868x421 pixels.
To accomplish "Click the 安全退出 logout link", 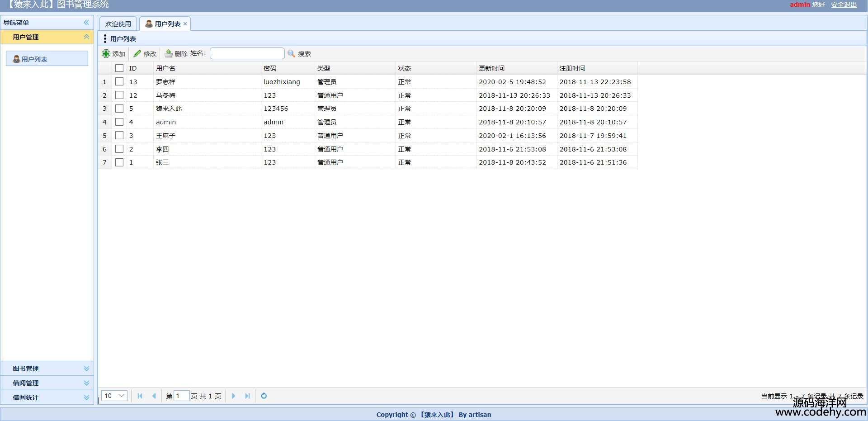I will (844, 5).
